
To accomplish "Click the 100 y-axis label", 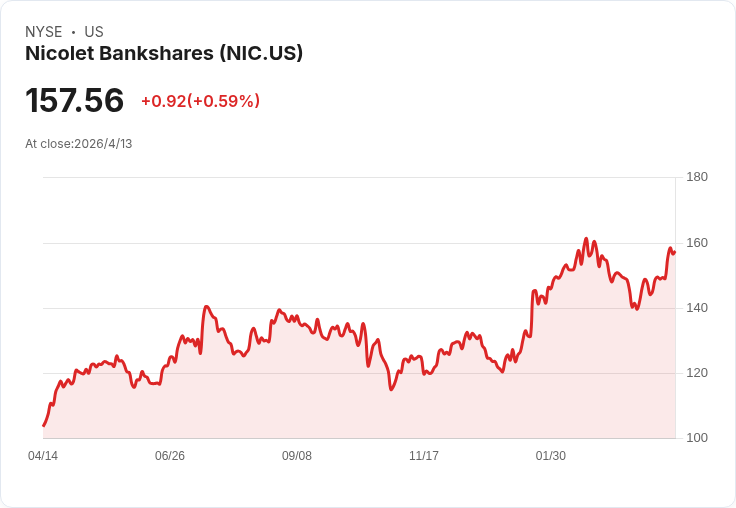I will point(697,438).
